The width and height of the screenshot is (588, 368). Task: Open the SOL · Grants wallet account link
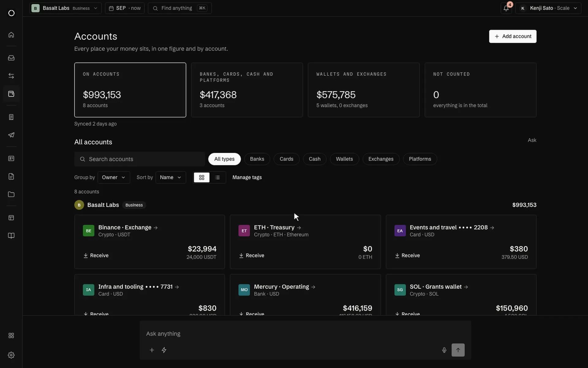click(439, 287)
